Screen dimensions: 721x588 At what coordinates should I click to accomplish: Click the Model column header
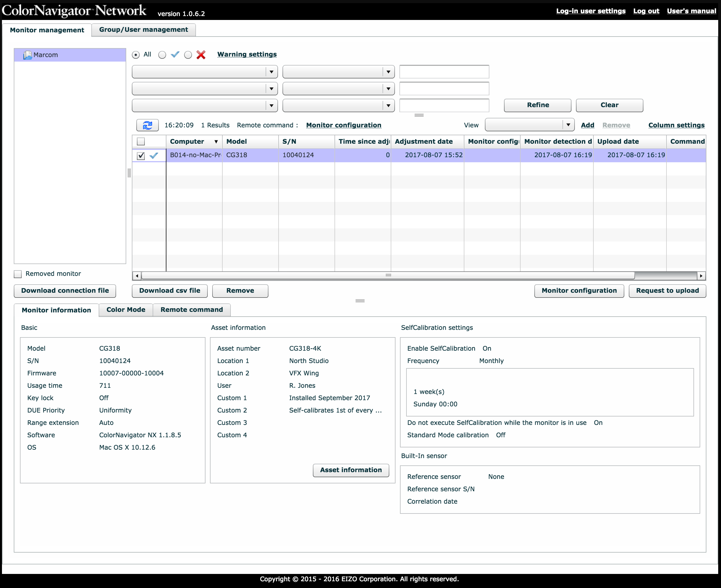click(x=250, y=141)
